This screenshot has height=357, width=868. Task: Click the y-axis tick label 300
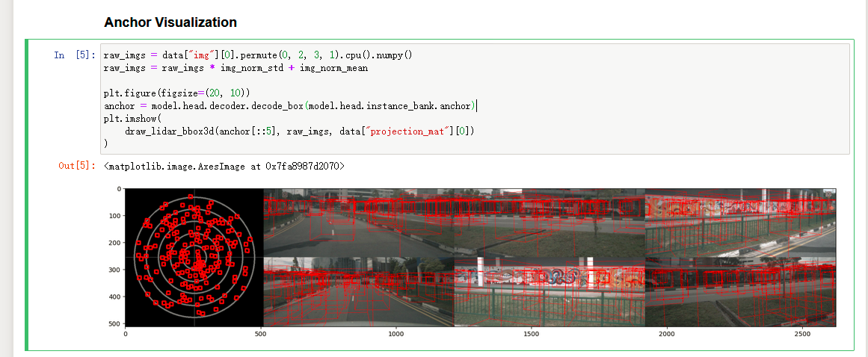click(116, 270)
